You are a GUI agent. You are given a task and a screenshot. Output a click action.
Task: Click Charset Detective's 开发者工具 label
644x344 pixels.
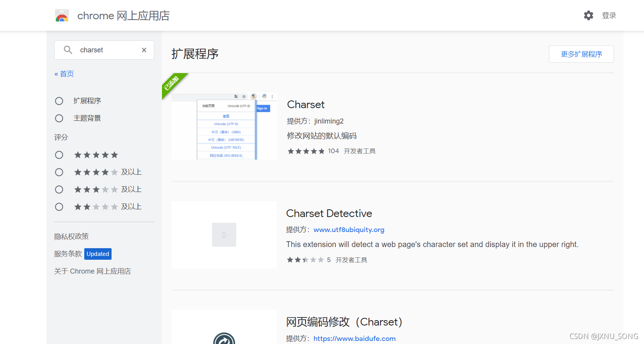[351, 260]
